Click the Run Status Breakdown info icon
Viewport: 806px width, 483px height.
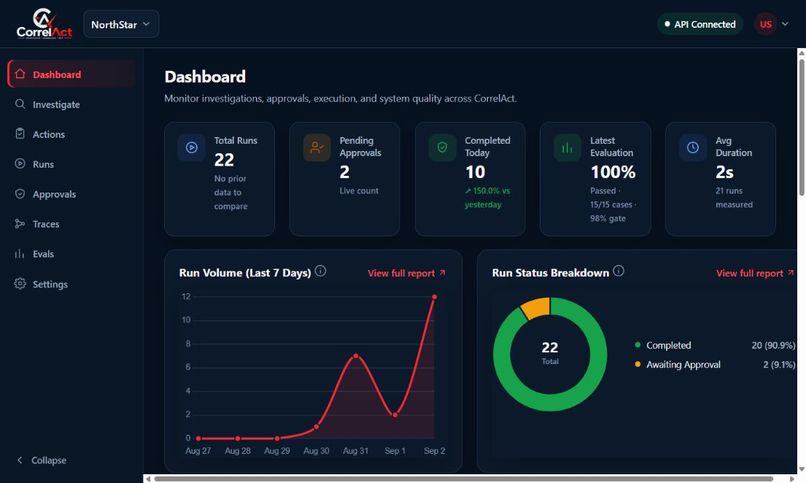click(x=618, y=271)
